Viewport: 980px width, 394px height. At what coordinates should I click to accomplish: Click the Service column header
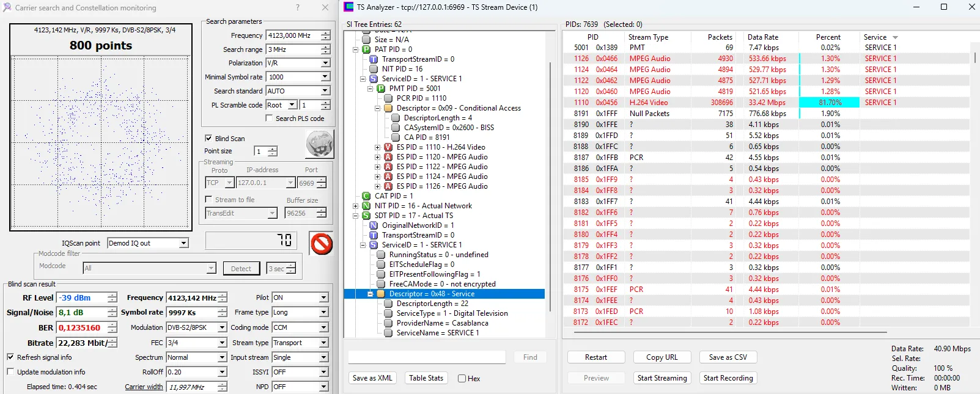[875, 37]
